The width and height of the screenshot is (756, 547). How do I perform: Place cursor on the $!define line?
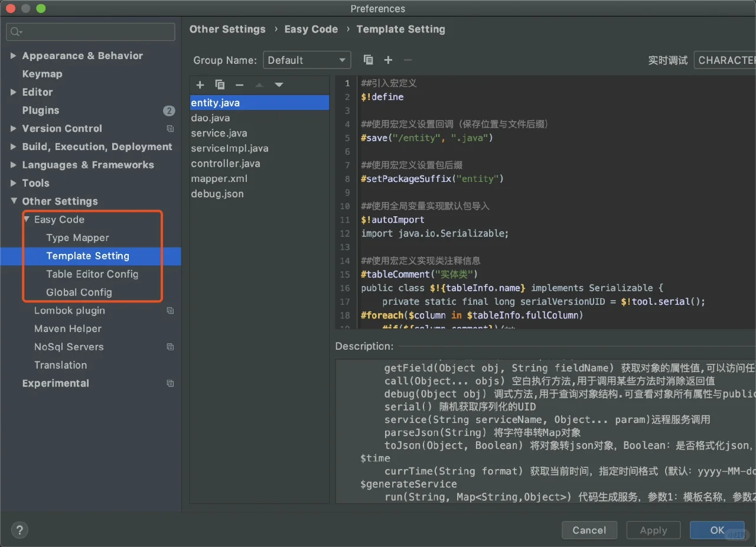click(382, 97)
